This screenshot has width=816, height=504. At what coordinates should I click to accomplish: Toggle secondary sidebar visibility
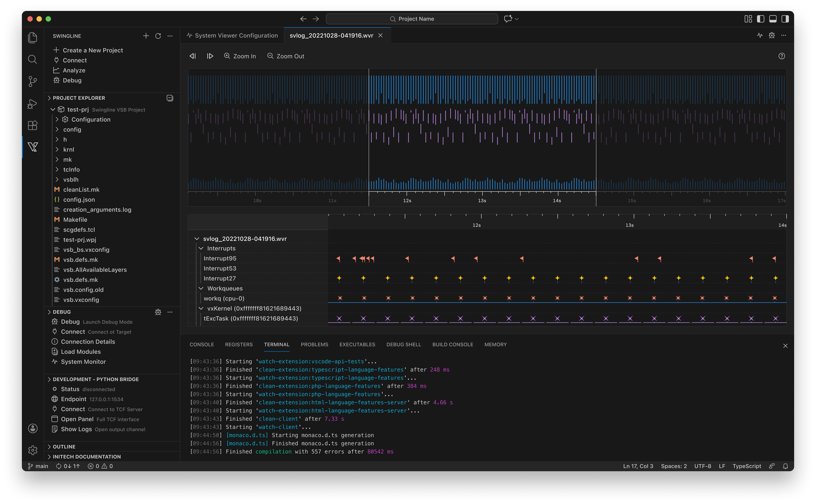(x=785, y=19)
